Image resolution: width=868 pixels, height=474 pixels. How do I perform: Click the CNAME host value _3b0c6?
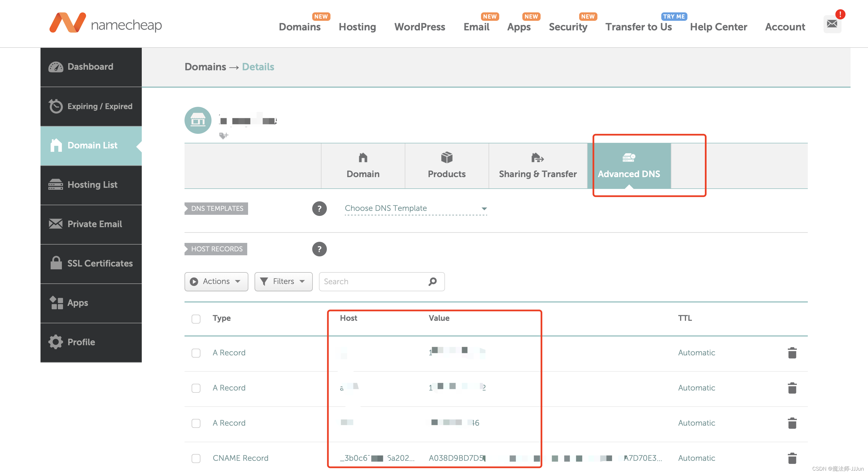tap(377, 458)
